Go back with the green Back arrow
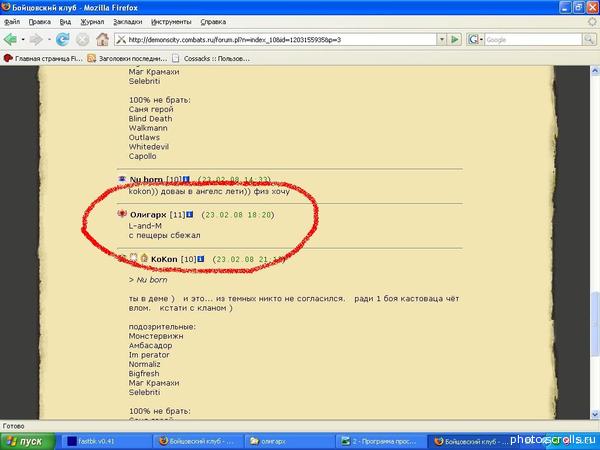This screenshot has height=450, width=600. [11, 39]
